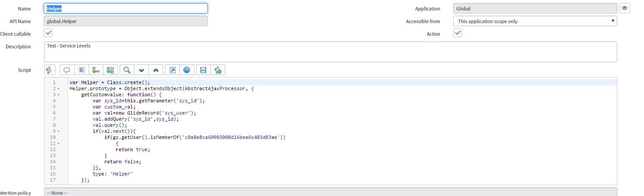
Task: Click the save script floppy icon
Action: [x=203, y=70]
